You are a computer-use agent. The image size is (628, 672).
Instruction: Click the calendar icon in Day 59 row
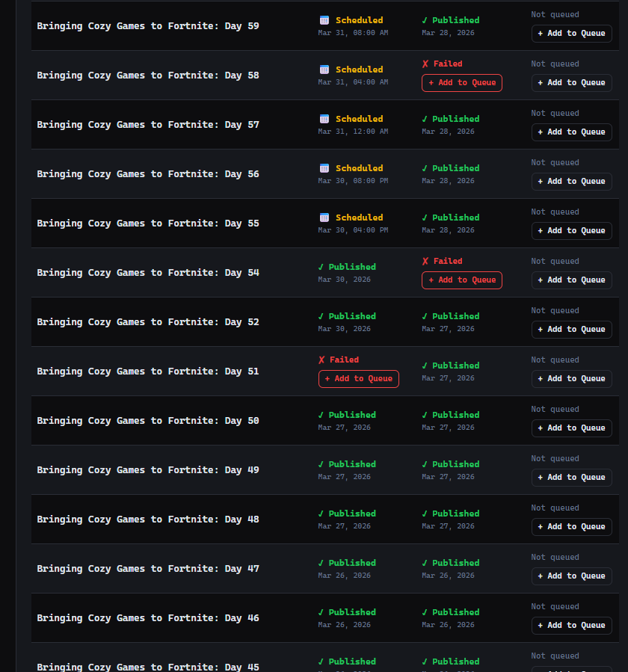(324, 20)
